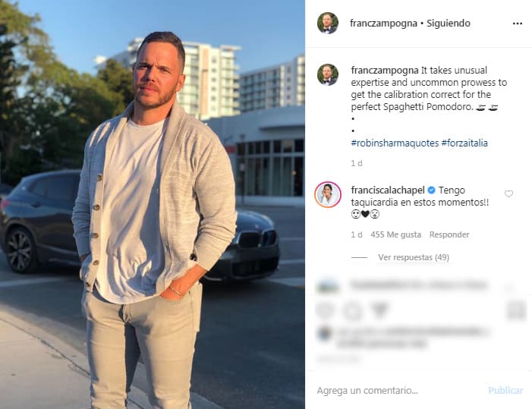This screenshot has height=409, width=532.
Task: Toggle the Siguiendo following status
Action: 449,24
